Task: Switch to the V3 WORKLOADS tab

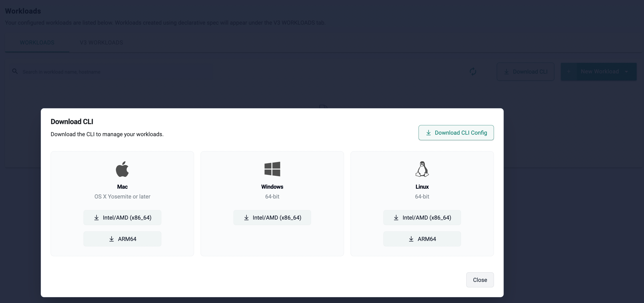Action: pos(101,42)
